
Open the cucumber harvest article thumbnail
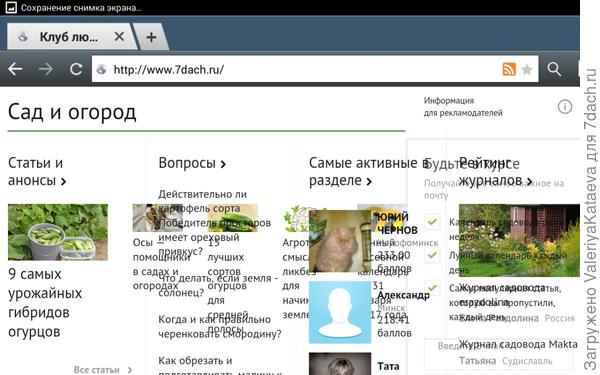(x=58, y=232)
